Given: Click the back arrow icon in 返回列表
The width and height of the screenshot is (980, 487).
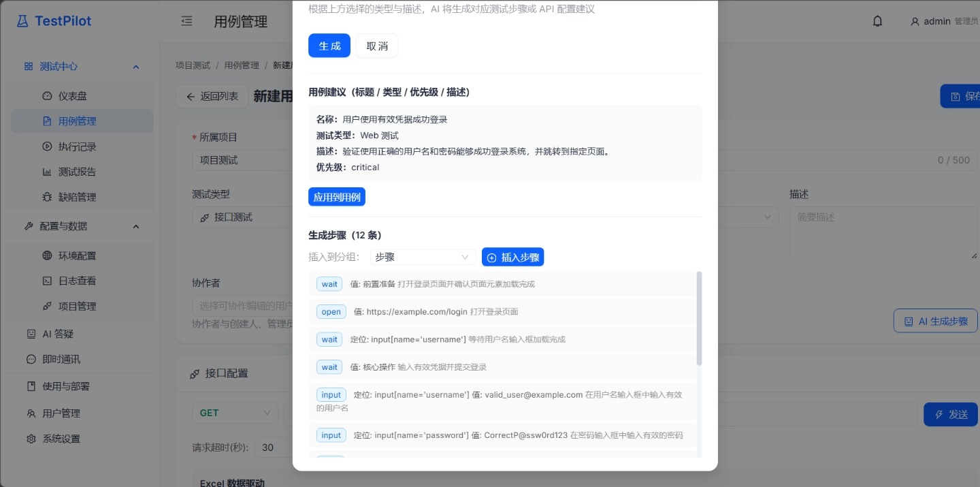Looking at the screenshot, I should click(x=191, y=97).
